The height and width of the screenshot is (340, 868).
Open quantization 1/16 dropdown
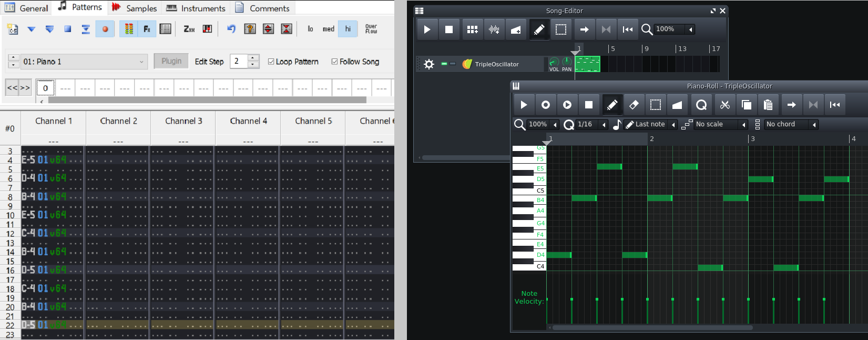click(592, 124)
